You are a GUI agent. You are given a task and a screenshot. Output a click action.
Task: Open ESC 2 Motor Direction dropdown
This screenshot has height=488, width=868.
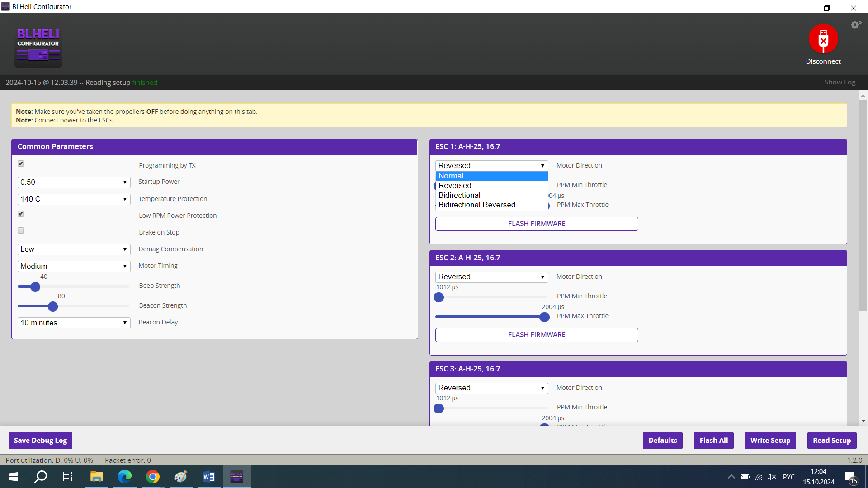pyautogui.click(x=491, y=277)
